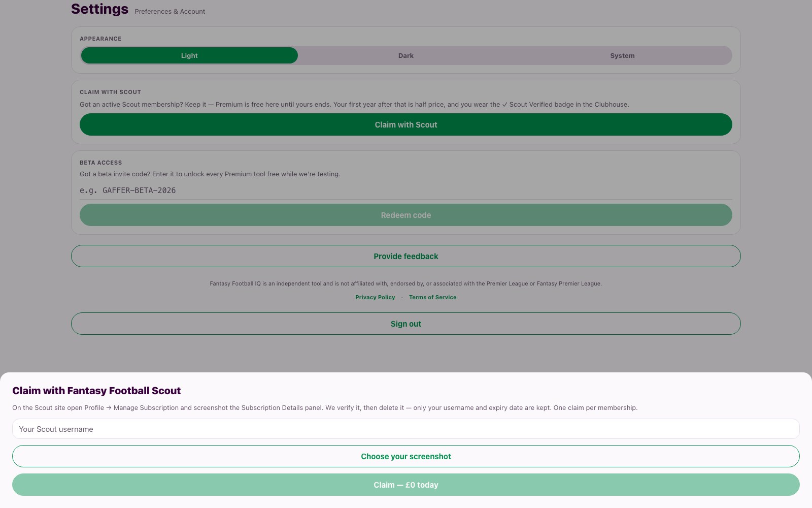This screenshot has height=508, width=812.
Task: Click the Settings page heading
Action: (x=99, y=9)
